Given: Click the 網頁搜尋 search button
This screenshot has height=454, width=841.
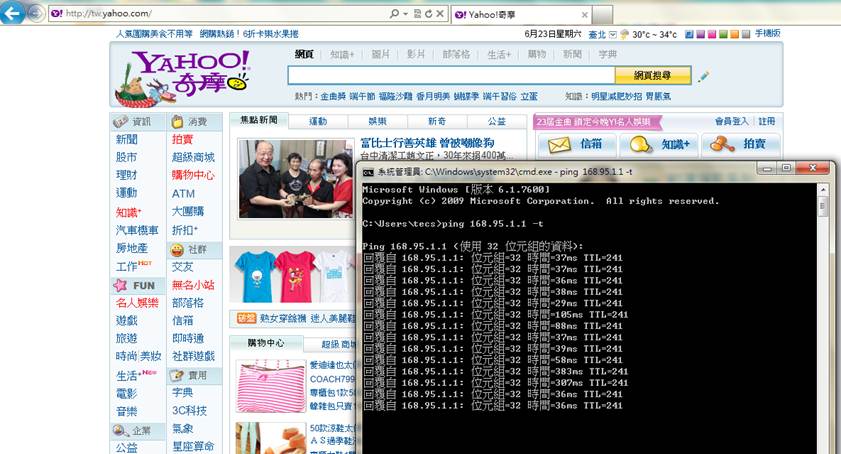Looking at the screenshot, I should tap(653, 76).
